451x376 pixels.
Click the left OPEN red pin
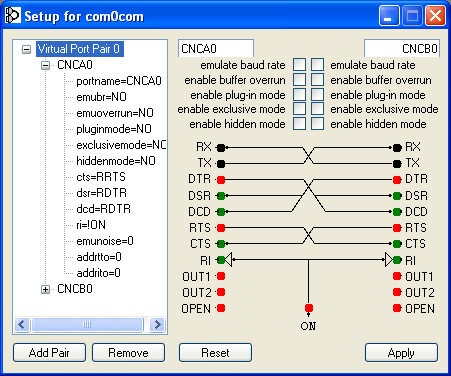coord(221,308)
